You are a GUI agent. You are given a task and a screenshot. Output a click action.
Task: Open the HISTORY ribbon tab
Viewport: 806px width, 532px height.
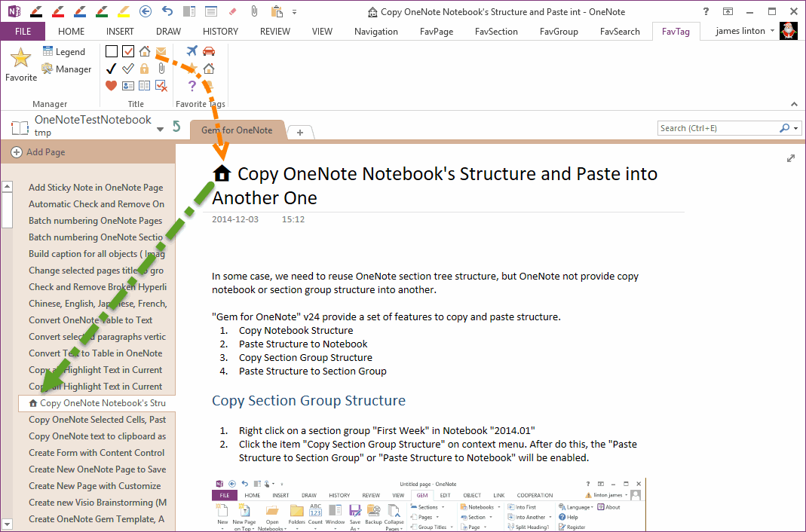(x=220, y=32)
